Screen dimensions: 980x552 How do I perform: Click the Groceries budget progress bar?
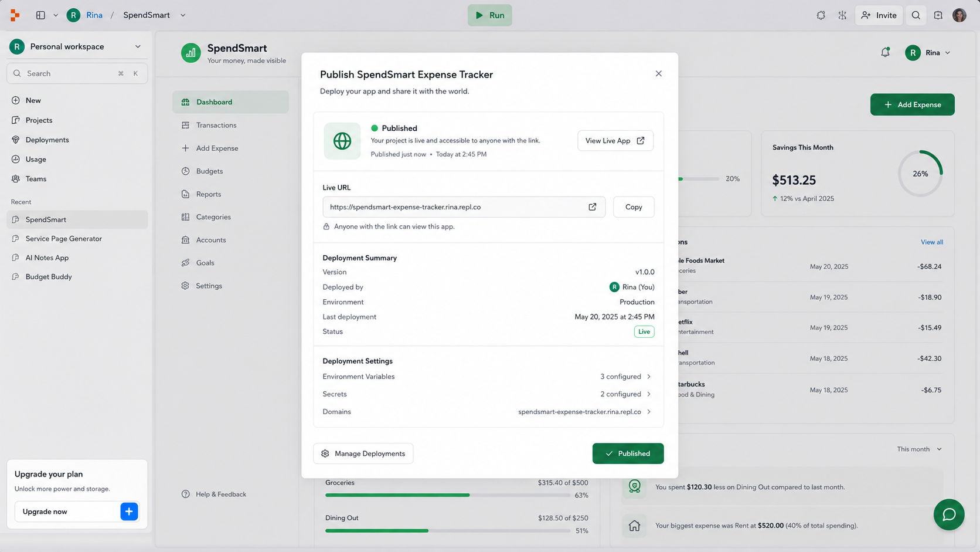pyautogui.click(x=448, y=495)
